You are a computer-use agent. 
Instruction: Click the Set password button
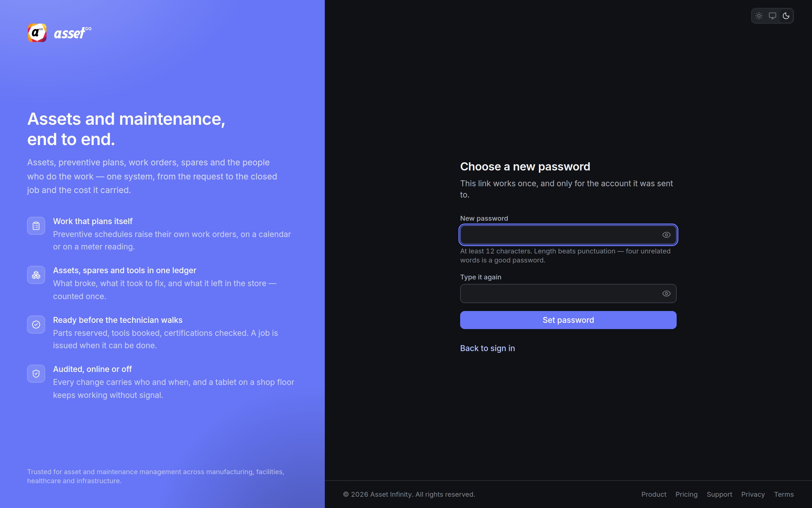tap(568, 320)
